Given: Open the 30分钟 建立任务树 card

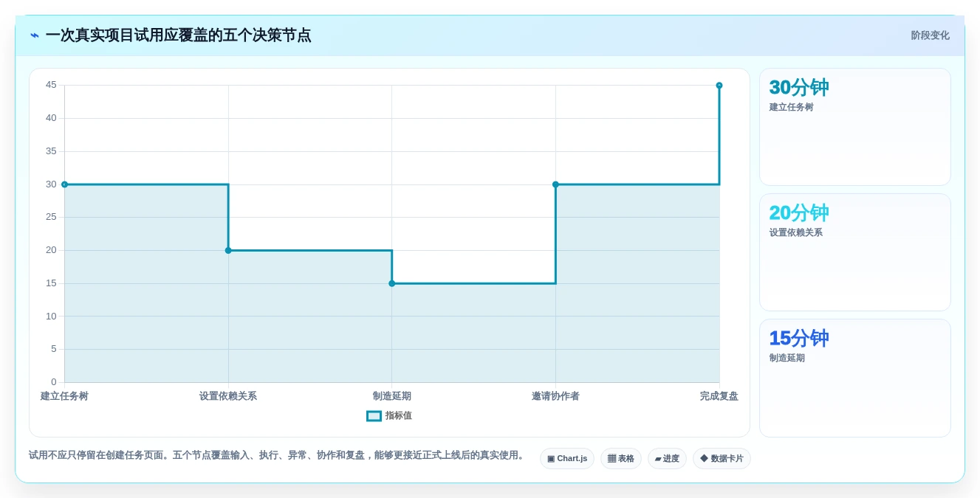Looking at the screenshot, I should point(855,127).
